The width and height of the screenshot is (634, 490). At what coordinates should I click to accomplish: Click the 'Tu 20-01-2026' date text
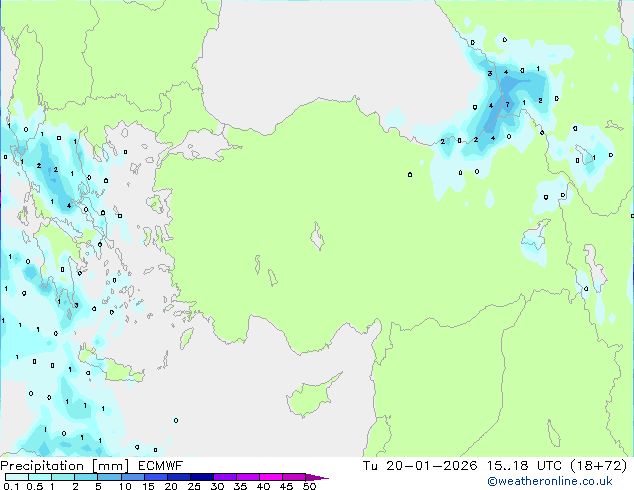[420, 466]
